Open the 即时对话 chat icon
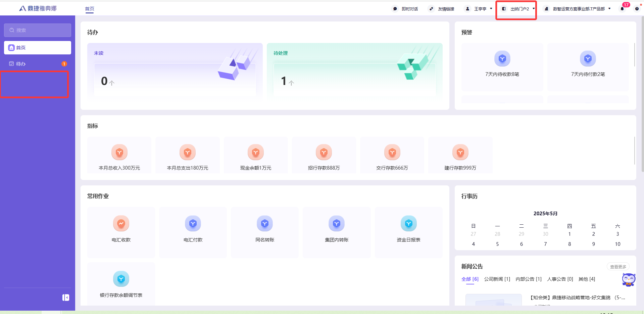Image resolution: width=644 pixels, height=314 pixels. coord(395,9)
